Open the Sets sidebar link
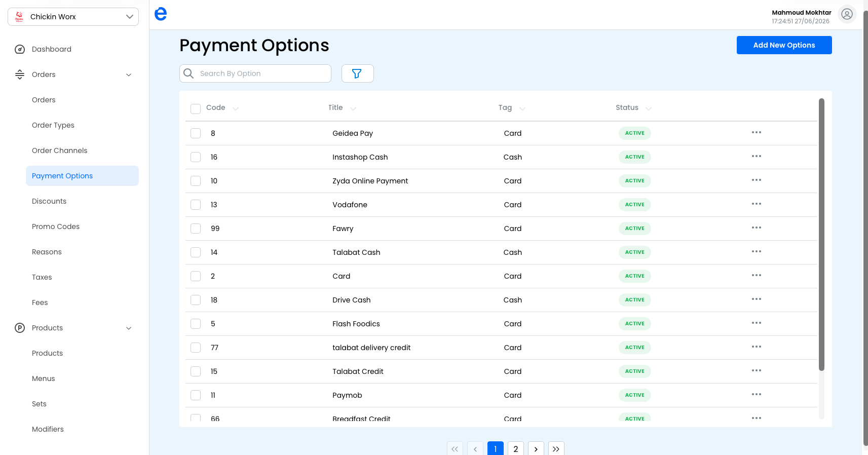This screenshot has height=455, width=868. coord(39,404)
